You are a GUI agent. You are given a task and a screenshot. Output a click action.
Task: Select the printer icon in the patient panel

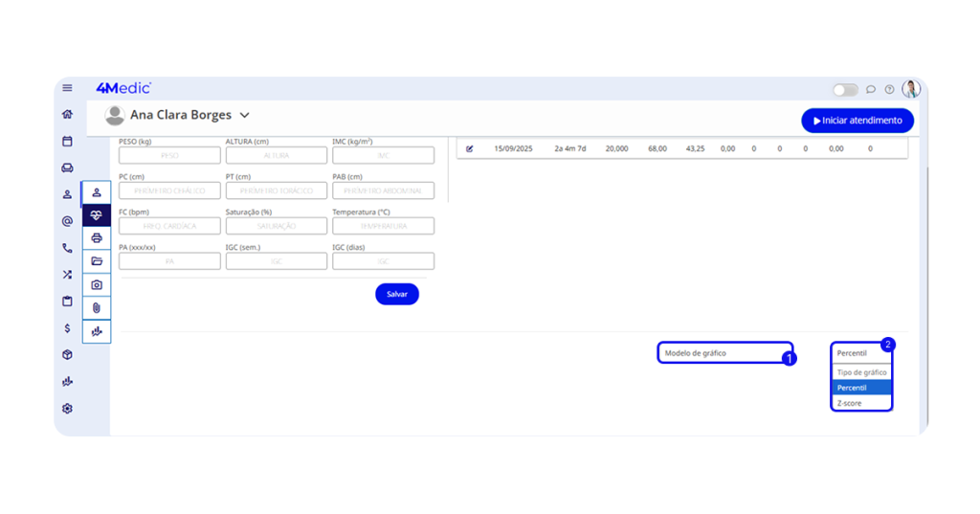[x=97, y=238]
